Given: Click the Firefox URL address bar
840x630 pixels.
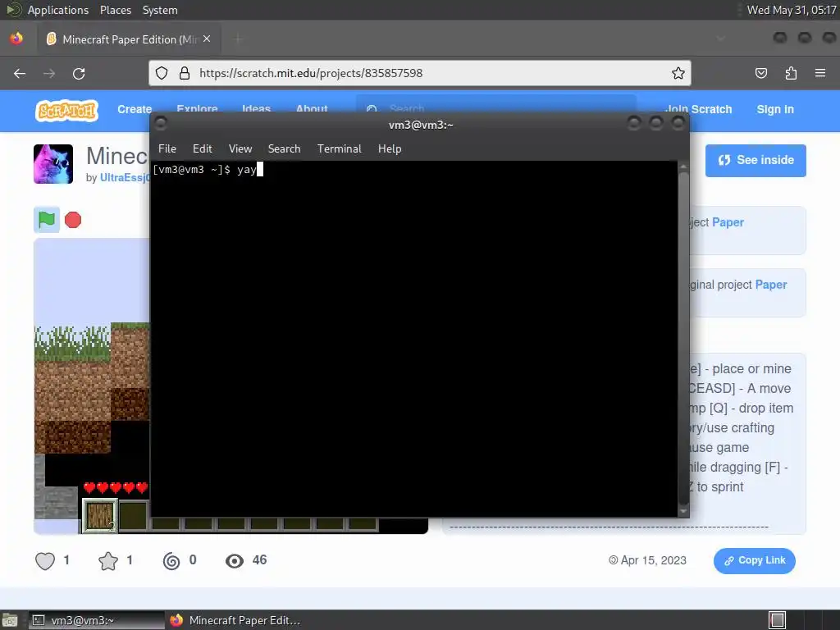Looking at the screenshot, I should click(x=420, y=73).
